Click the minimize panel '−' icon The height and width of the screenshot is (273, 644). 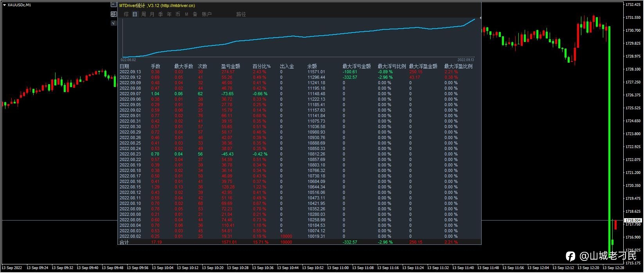tap(113, 5)
